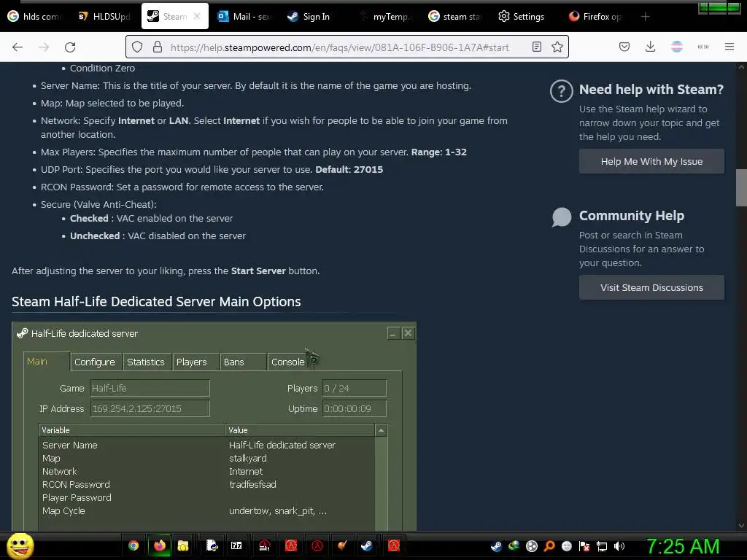Image resolution: width=747 pixels, height=560 pixels.
Task: Click the Players field showing 0 / 24
Action: 355,388
